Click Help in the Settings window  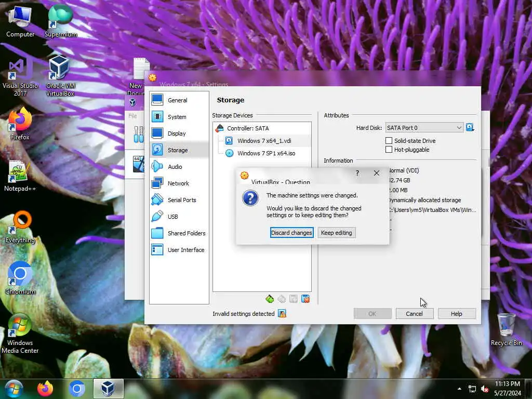point(456,313)
